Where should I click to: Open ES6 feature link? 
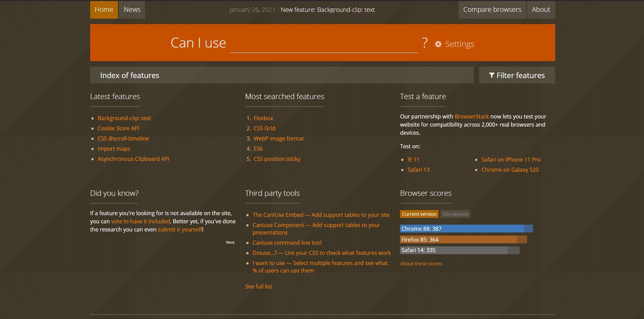pos(258,149)
